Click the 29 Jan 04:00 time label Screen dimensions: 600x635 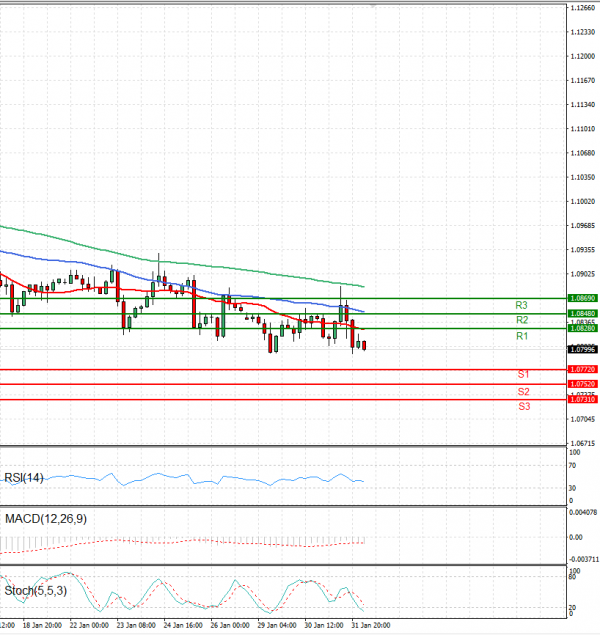pyautogui.click(x=277, y=625)
